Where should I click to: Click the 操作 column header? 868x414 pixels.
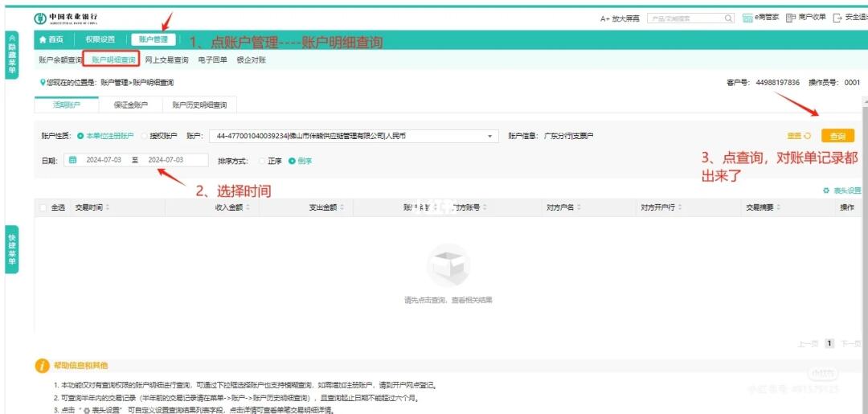coord(847,207)
